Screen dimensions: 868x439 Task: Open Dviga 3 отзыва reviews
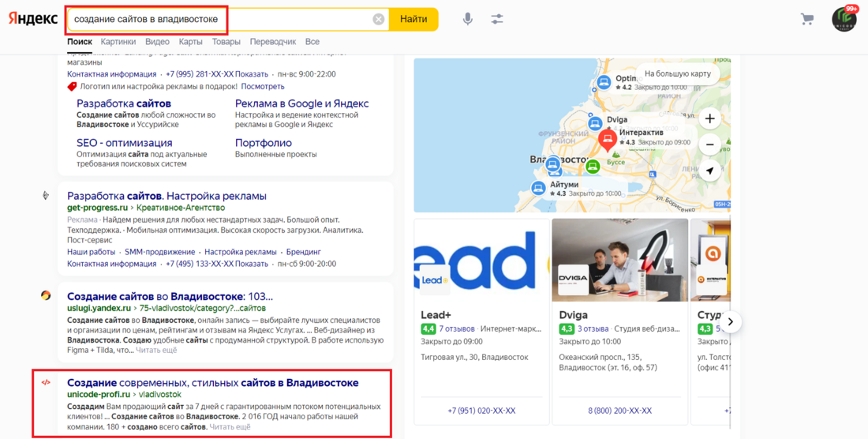593,328
